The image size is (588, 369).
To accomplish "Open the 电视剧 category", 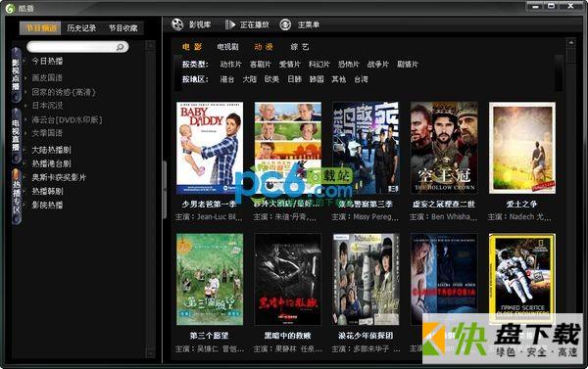I will 227,47.
